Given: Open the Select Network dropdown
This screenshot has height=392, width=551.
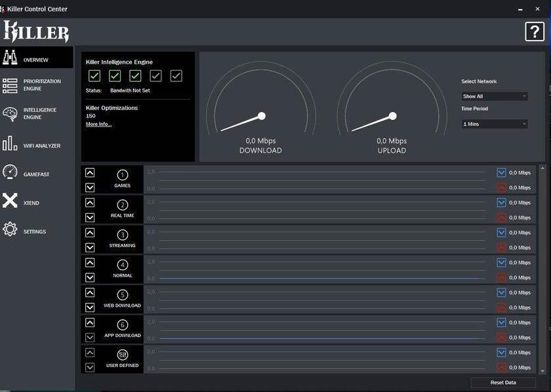Looking at the screenshot, I should (495, 96).
